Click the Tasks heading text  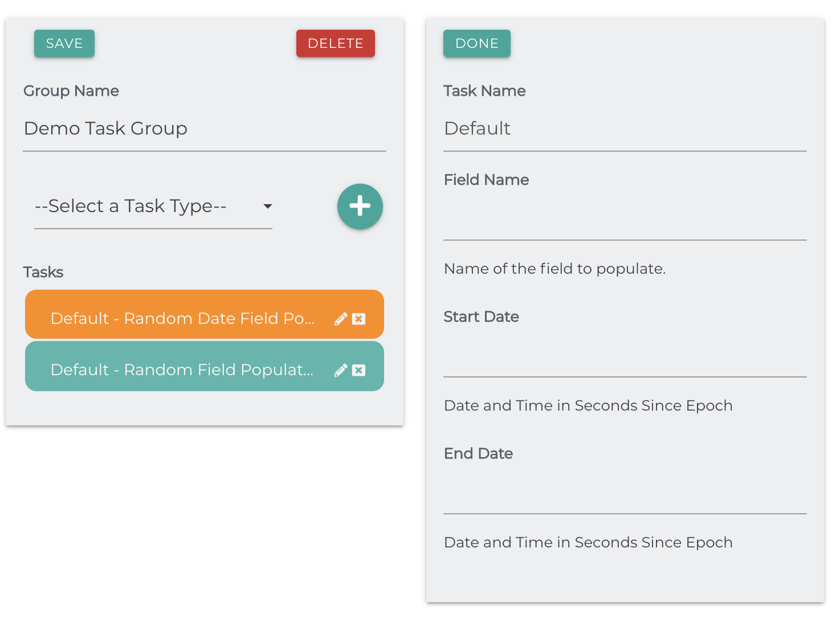click(x=43, y=272)
